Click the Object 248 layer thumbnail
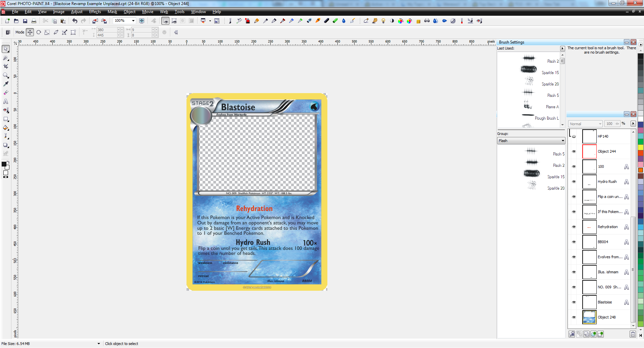The height and width of the screenshot is (348, 644). pyautogui.click(x=589, y=318)
